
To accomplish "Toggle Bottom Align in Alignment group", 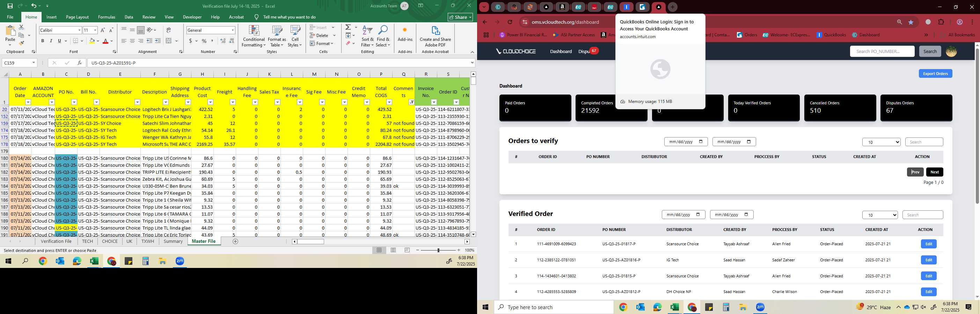I will [140, 30].
